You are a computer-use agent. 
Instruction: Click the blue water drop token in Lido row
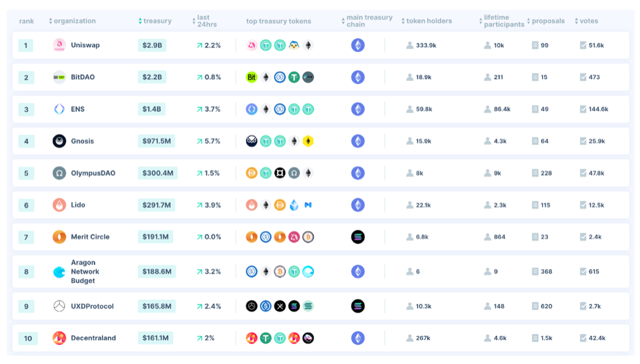(294, 205)
